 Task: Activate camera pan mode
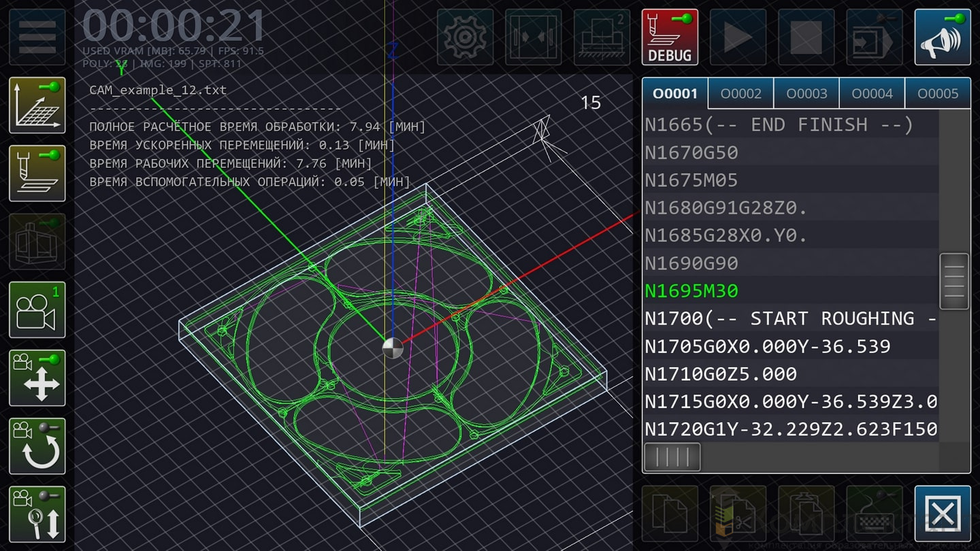[37, 378]
